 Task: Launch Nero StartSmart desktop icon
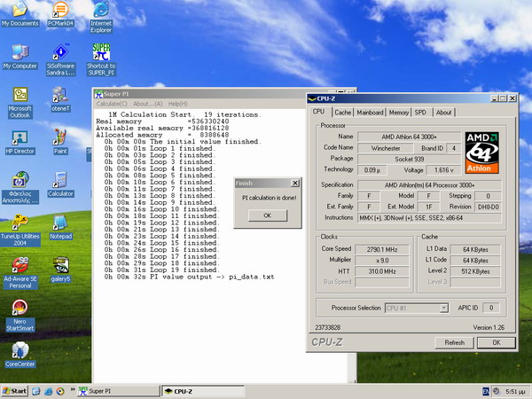pyautogui.click(x=20, y=316)
